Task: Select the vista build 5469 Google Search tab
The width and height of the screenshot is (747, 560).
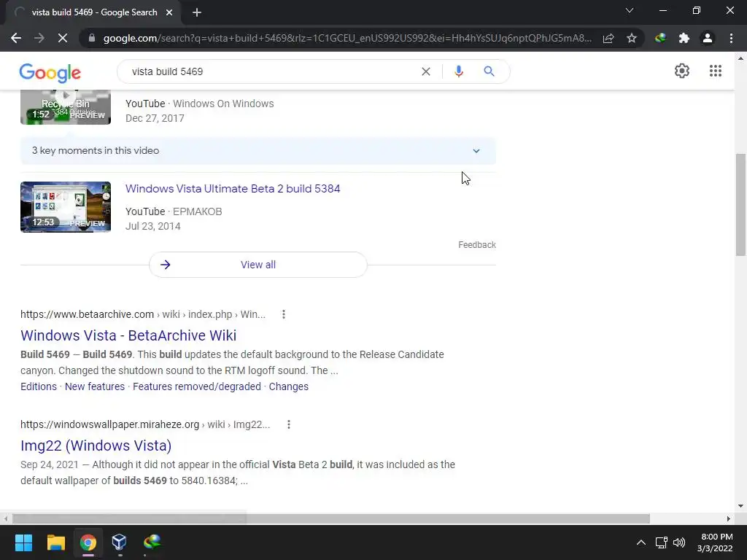Action: [x=94, y=12]
